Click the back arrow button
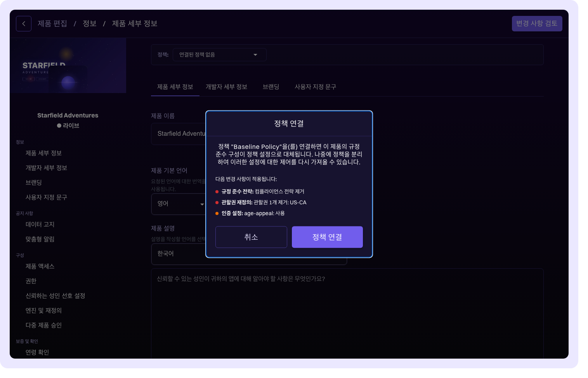Viewport: 588px width, 378px height. pyautogui.click(x=24, y=24)
